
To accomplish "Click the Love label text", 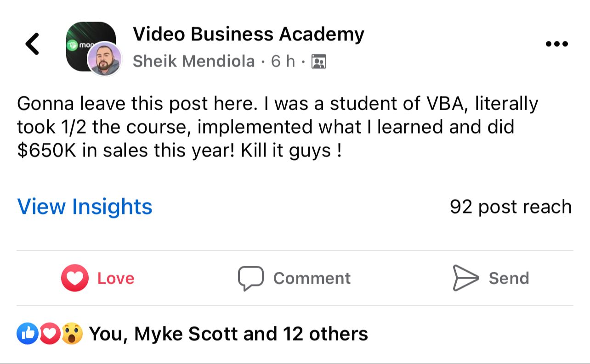I will coord(116,278).
